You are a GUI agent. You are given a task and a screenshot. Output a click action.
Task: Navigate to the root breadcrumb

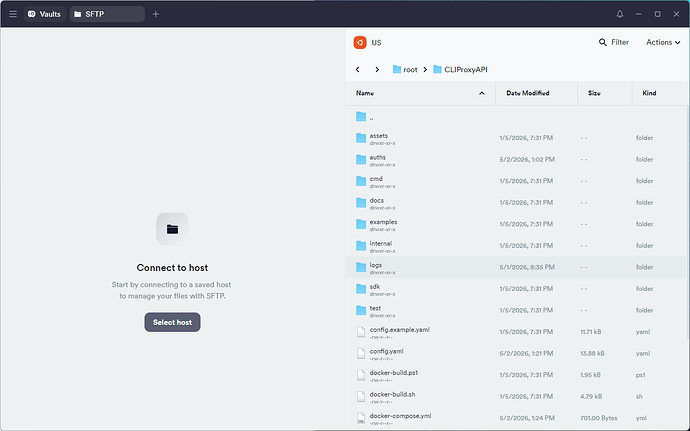(405, 70)
